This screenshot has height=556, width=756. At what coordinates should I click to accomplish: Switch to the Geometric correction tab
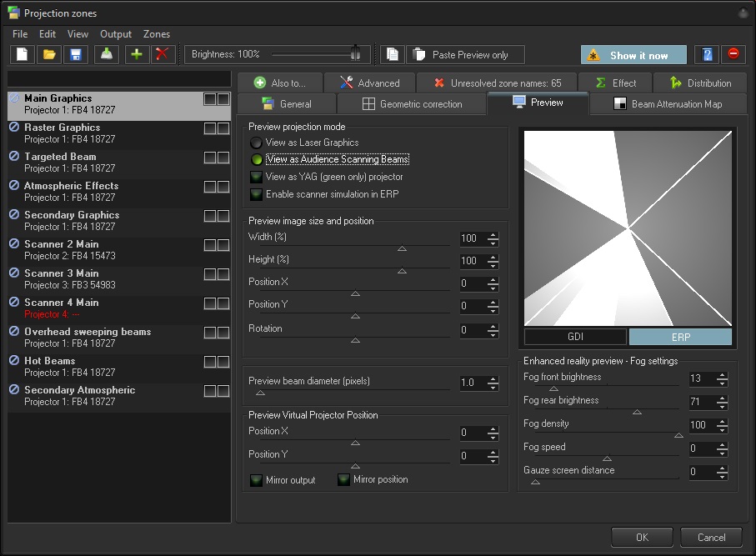[412, 104]
